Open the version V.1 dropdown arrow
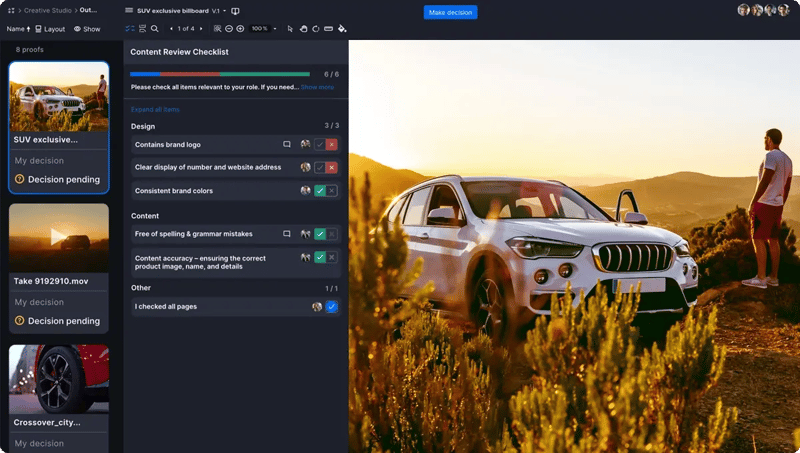This screenshot has width=800, height=453. point(224,11)
